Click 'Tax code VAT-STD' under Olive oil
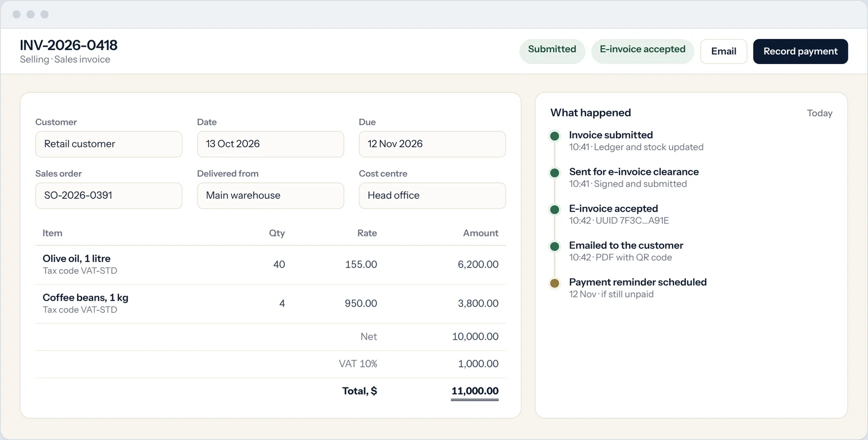Screen dimensions: 868x440 (x=80, y=271)
